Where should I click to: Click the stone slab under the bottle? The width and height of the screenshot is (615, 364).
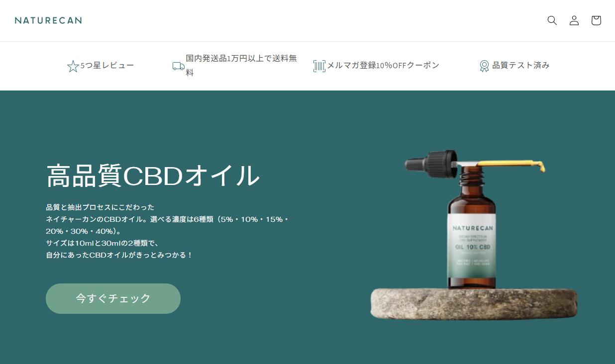474,303
